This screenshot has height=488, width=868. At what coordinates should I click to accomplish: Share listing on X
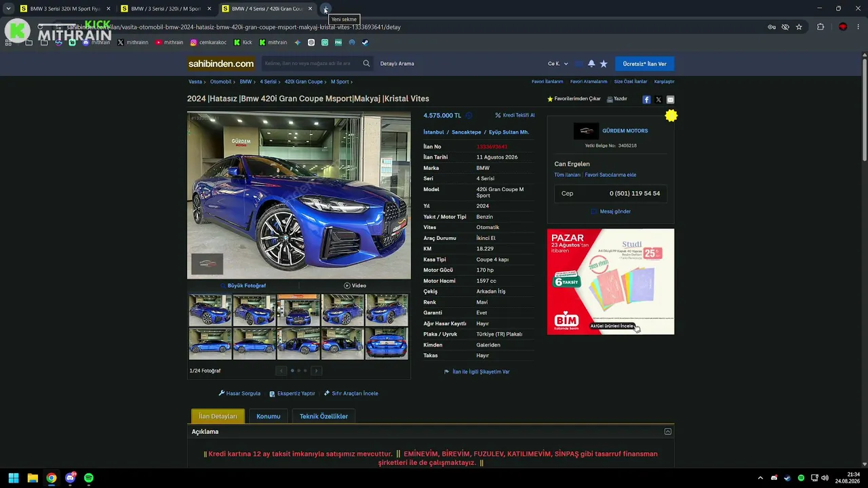click(658, 100)
